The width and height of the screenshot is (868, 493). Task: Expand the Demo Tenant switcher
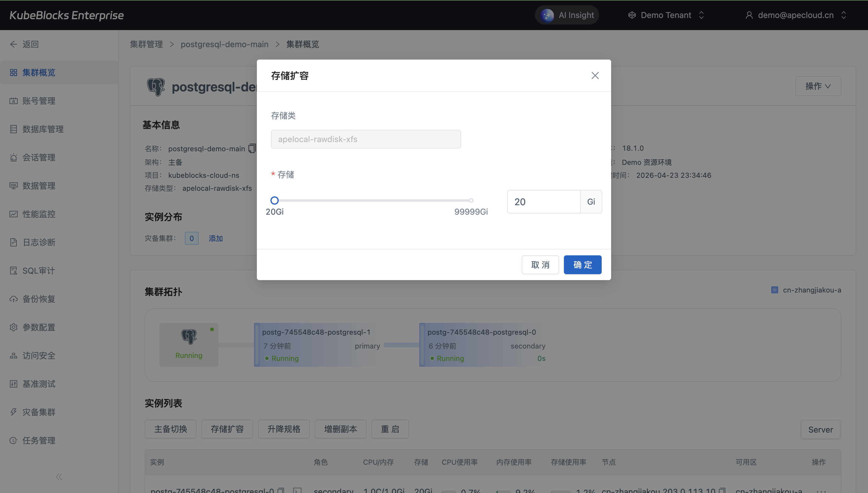[x=666, y=15]
